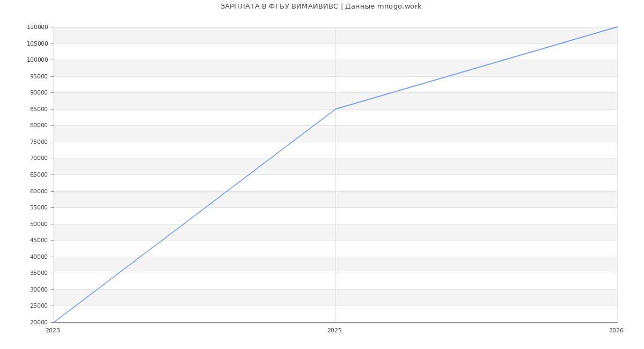Click the 95000 y-axis label
Image resolution: width=644 pixels, height=349 pixels.
click(x=39, y=77)
